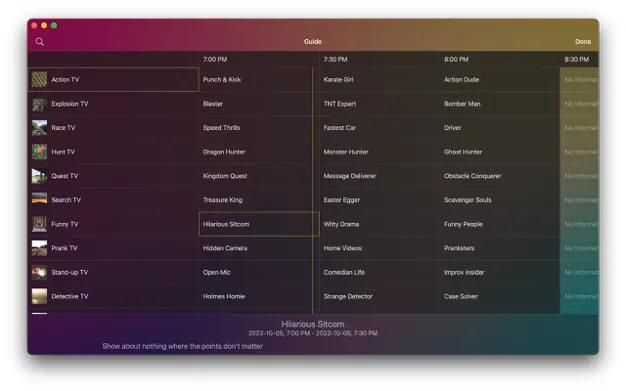Click the Done button
Image resolution: width=626 pixels, height=391 pixels.
pos(582,42)
